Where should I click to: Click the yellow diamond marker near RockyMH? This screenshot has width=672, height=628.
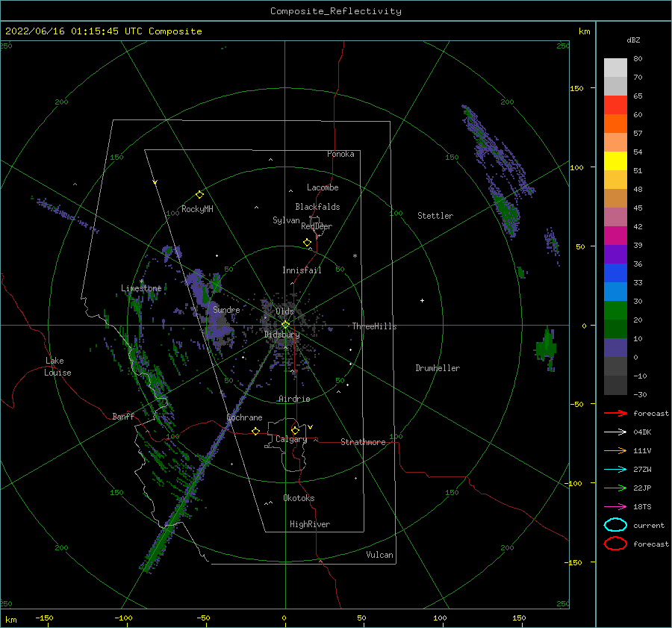pyautogui.click(x=199, y=195)
